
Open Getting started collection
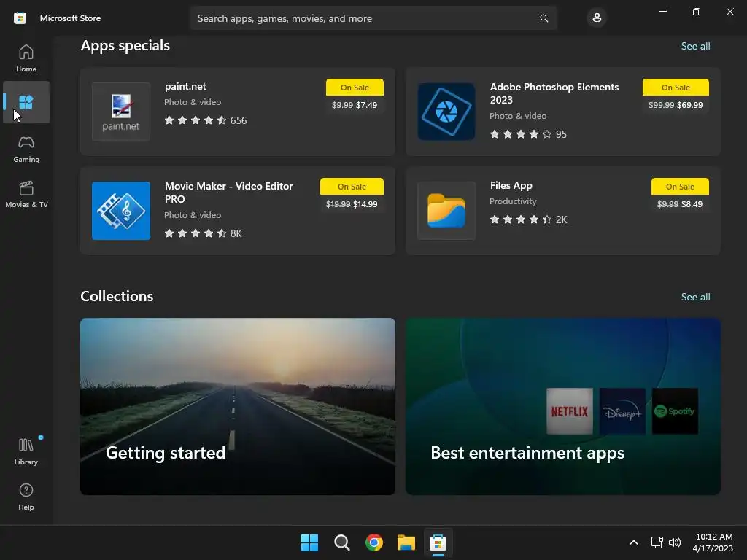click(238, 406)
